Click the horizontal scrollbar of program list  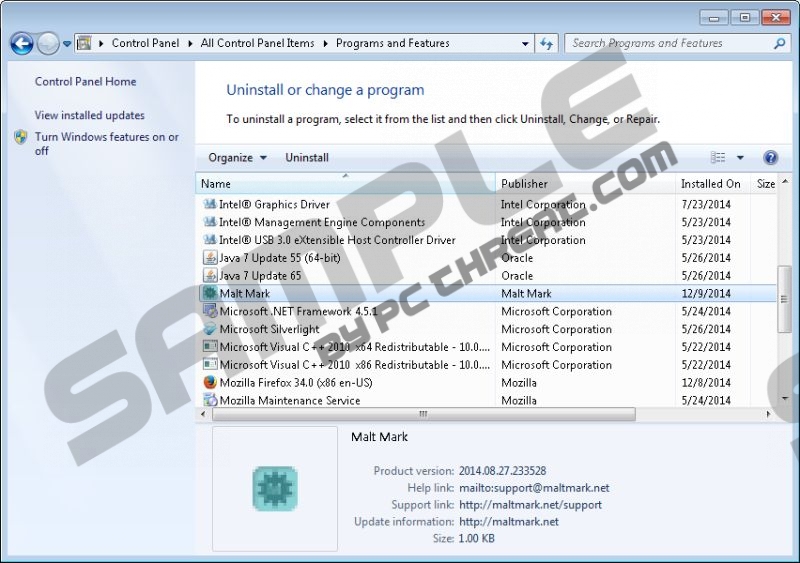pyautogui.click(x=420, y=414)
